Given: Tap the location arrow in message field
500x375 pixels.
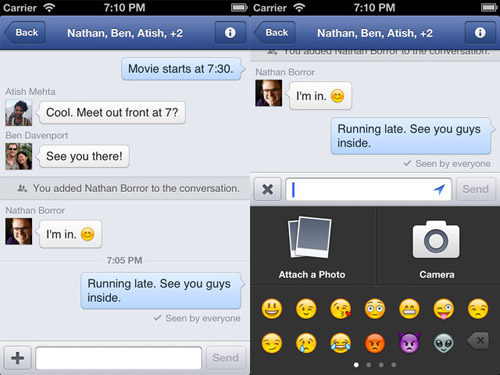Looking at the screenshot, I should coord(439,189).
